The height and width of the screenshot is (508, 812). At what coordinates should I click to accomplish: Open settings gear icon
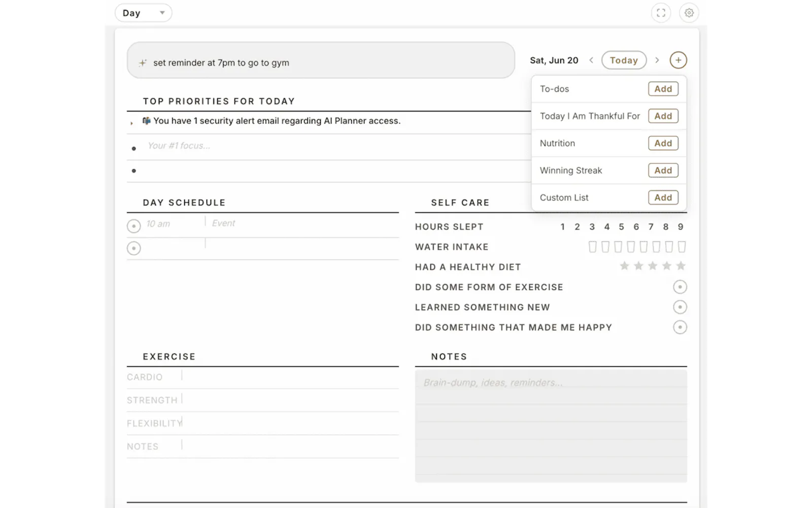pyautogui.click(x=689, y=13)
